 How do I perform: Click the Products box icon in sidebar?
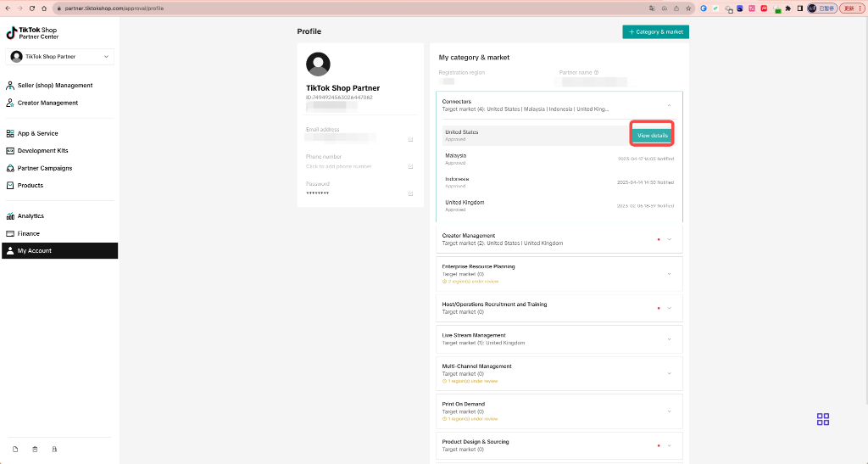tap(10, 186)
